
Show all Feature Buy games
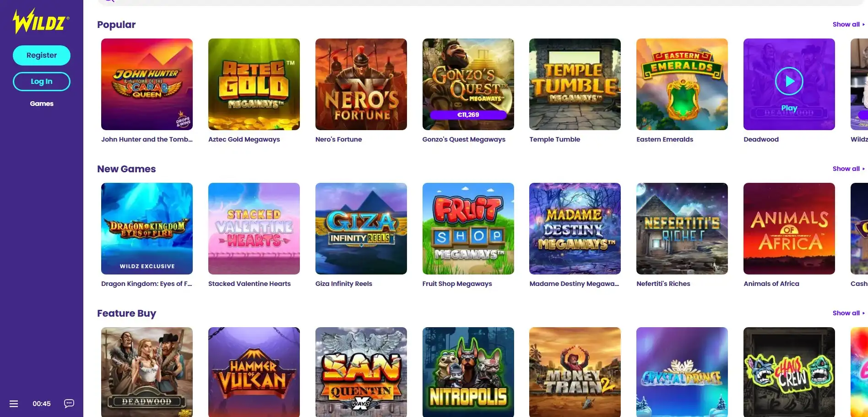point(848,313)
